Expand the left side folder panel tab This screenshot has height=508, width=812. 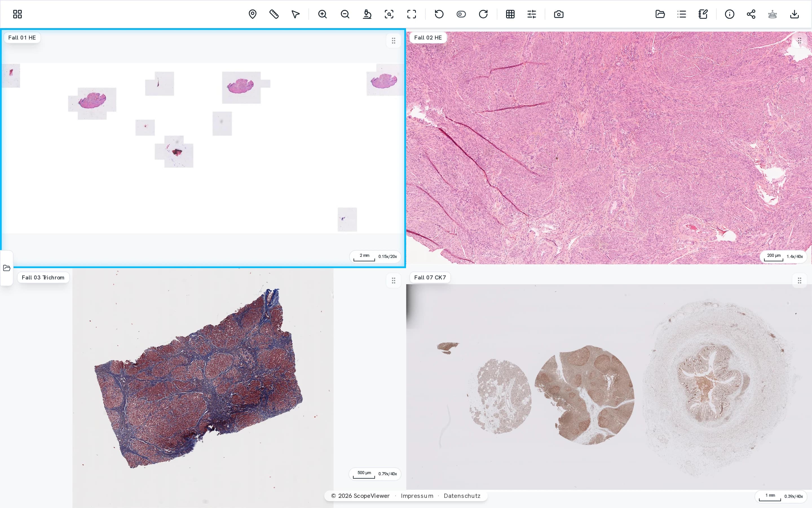click(7, 268)
